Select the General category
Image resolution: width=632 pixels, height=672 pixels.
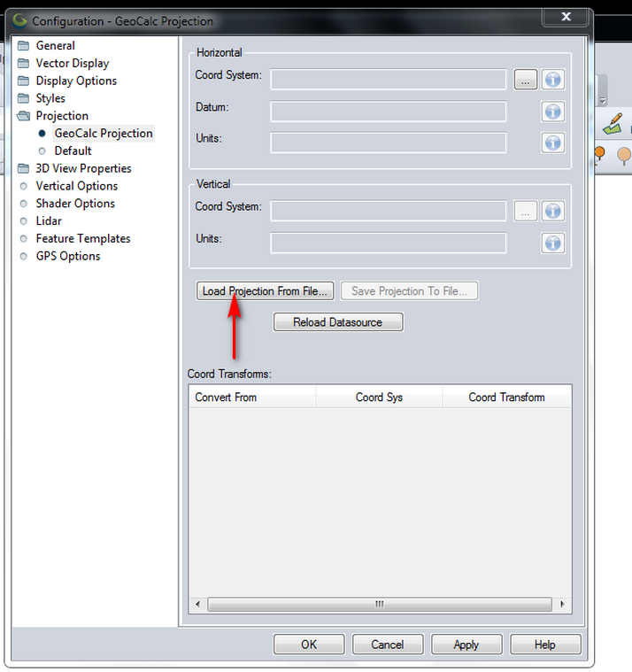click(x=55, y=45)
